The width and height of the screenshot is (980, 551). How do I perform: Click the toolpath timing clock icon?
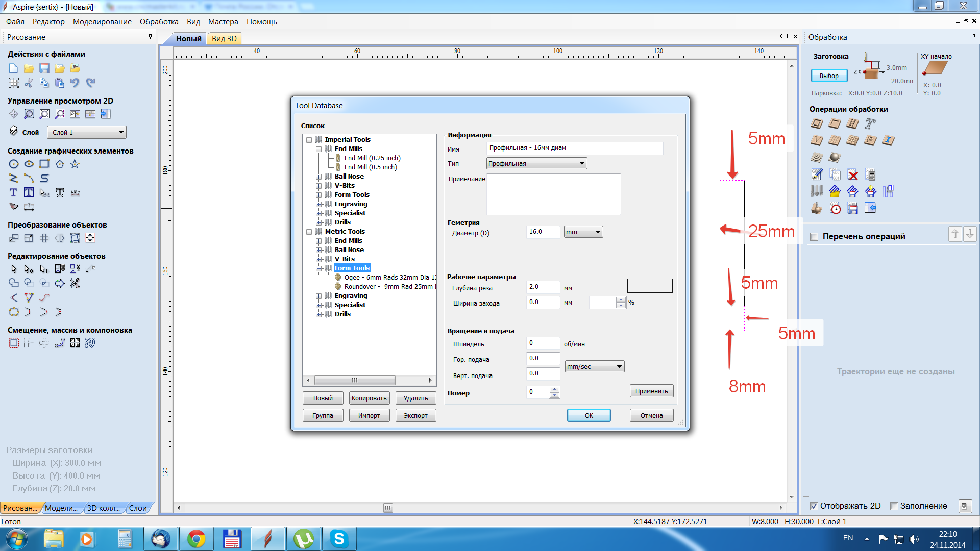click(836, 208)
